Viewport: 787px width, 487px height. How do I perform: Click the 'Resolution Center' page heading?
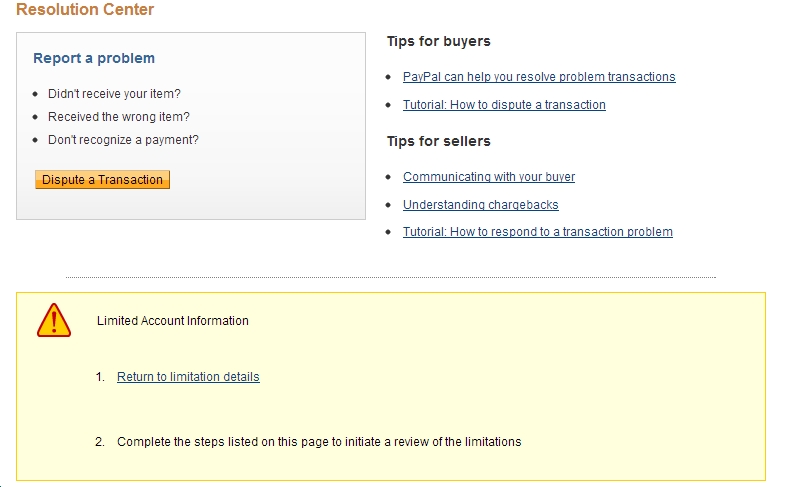pos(85,10)
